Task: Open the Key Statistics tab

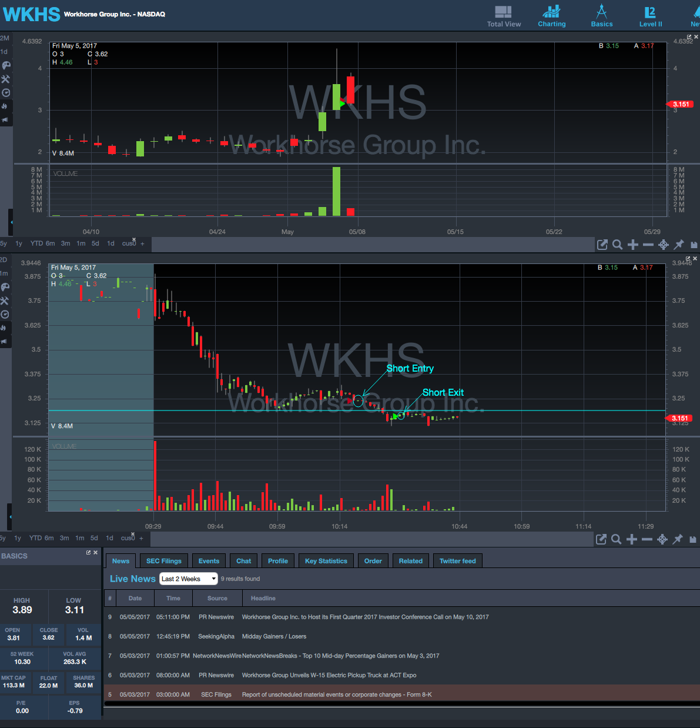Action: tap(326, 561)
